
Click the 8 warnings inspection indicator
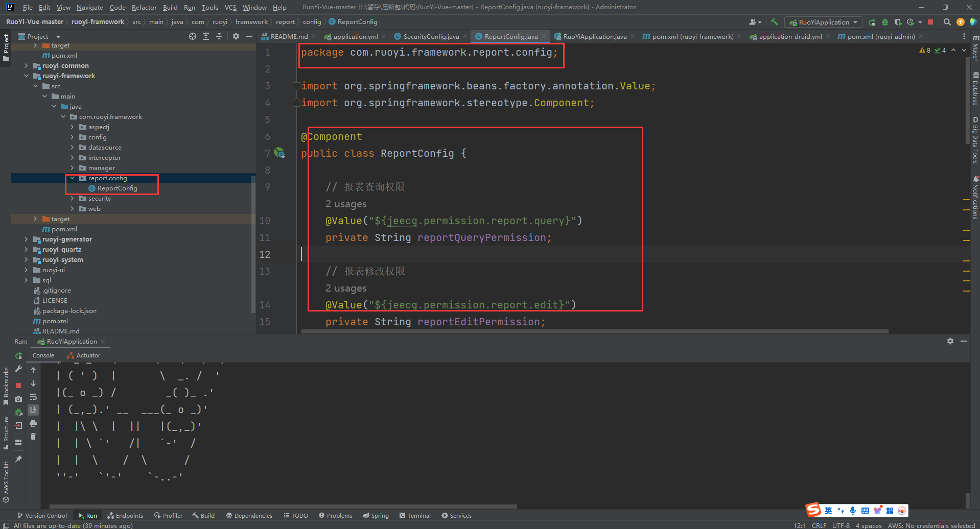(x=925, y=50)
